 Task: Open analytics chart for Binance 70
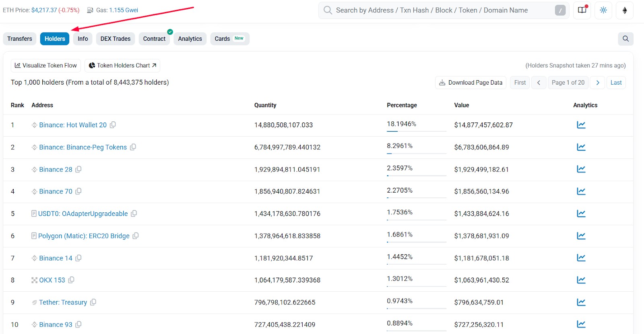(581, 191)
